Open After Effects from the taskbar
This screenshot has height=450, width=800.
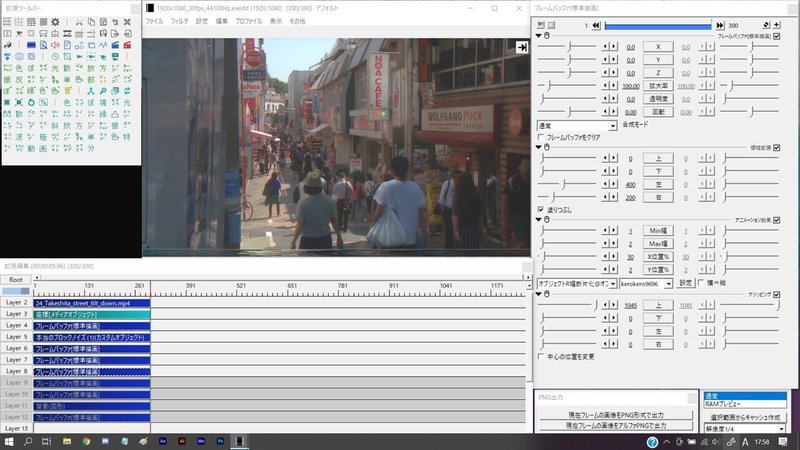pos(163,441)
